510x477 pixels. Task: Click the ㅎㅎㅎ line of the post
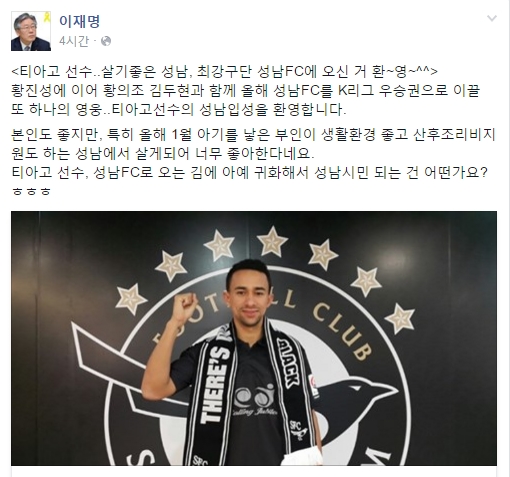pos(31,191)
